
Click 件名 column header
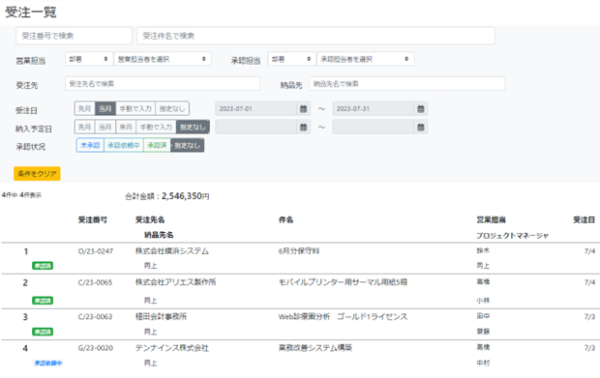point(286,220)
